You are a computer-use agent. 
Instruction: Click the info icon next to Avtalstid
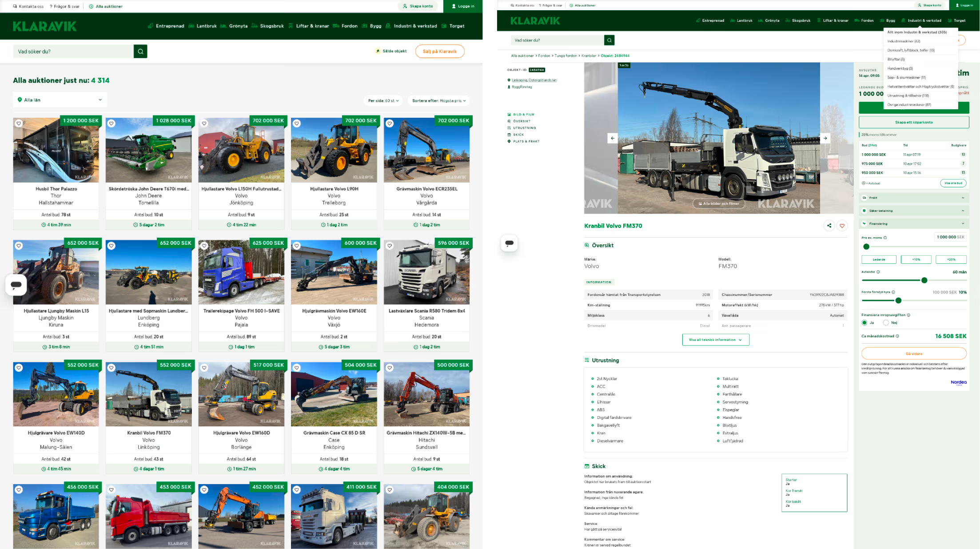tap(878, 272)
